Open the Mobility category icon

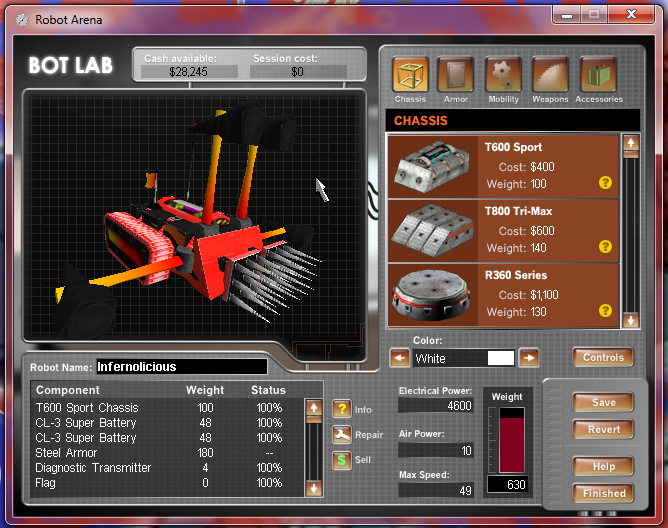tap(503, 75)
